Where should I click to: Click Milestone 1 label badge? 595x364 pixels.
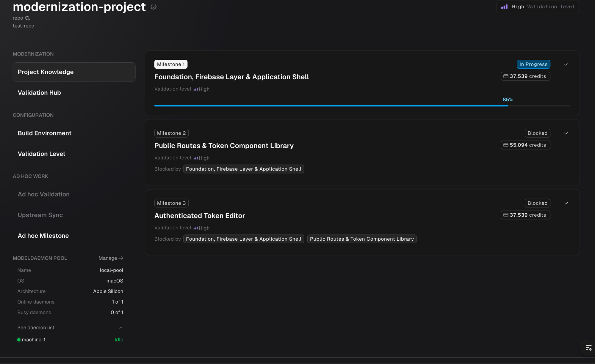[x=171, y=64]
